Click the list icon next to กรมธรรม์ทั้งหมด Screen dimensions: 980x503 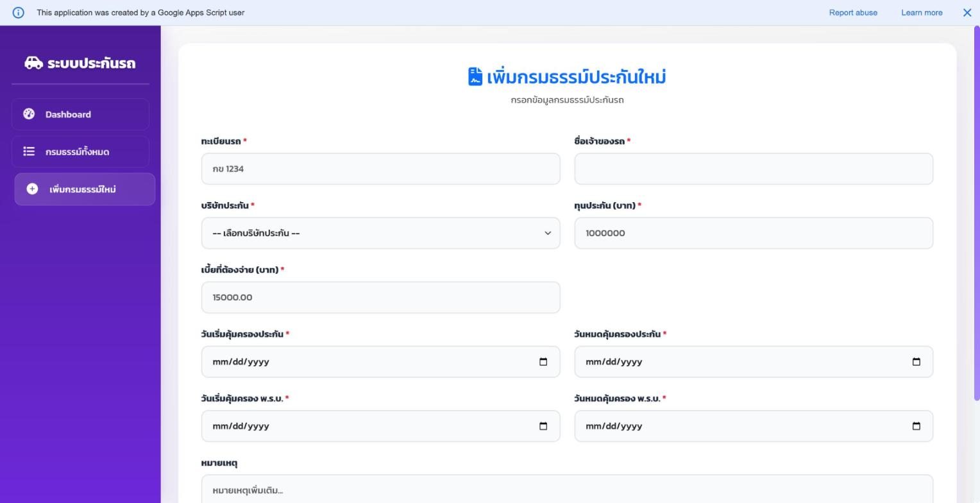(29, 151)
